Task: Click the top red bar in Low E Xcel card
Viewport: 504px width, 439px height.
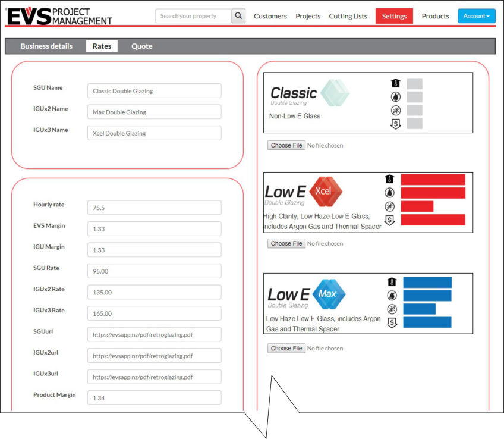Action: point(433,179)
